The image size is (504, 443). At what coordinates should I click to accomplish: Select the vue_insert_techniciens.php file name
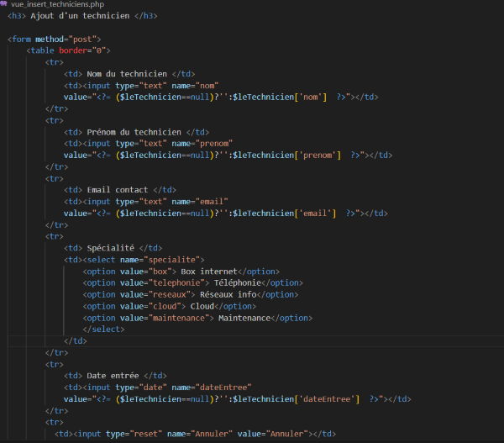(57, 4)
